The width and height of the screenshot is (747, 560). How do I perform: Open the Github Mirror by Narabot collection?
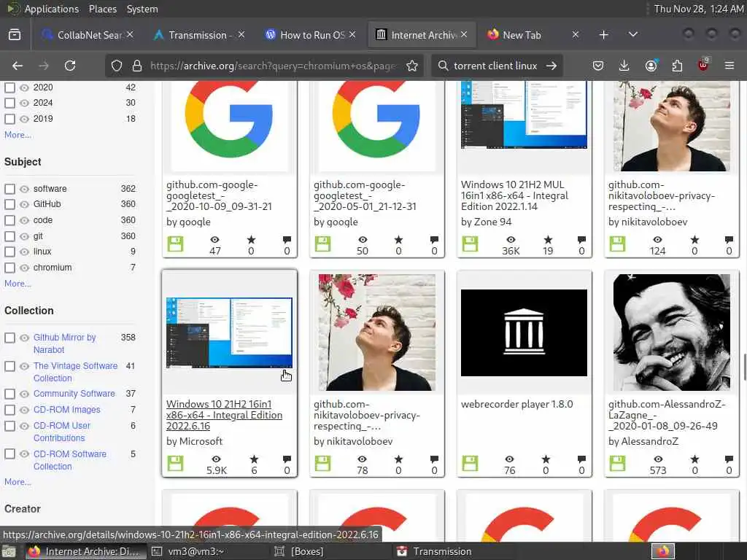[x=64, y=343]
